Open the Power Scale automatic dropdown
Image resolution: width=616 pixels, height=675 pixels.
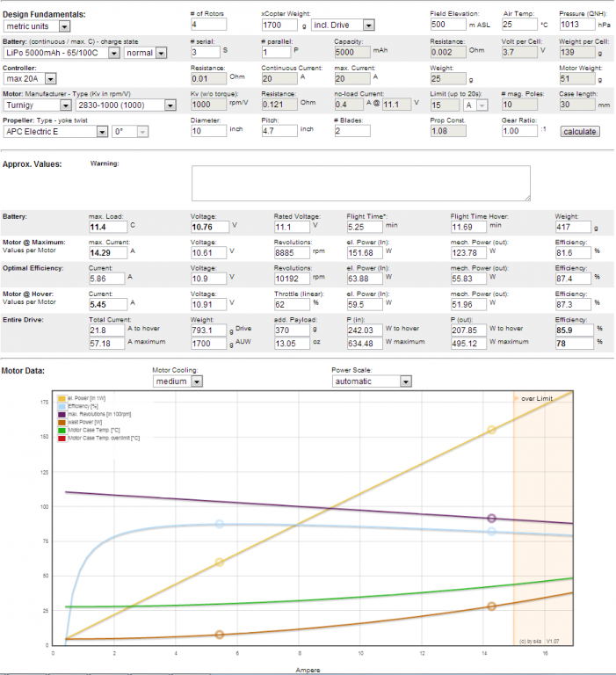372,381
